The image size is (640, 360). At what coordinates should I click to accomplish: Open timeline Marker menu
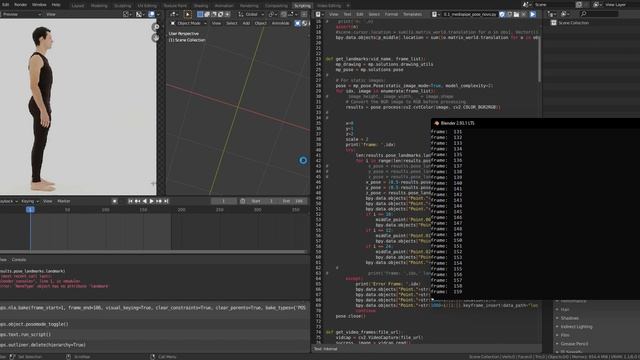click(64, 201)
